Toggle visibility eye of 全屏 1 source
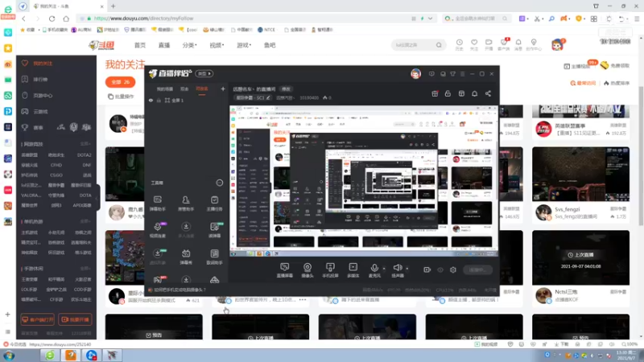Screen dimensions: 644x362 coord(151,100)
